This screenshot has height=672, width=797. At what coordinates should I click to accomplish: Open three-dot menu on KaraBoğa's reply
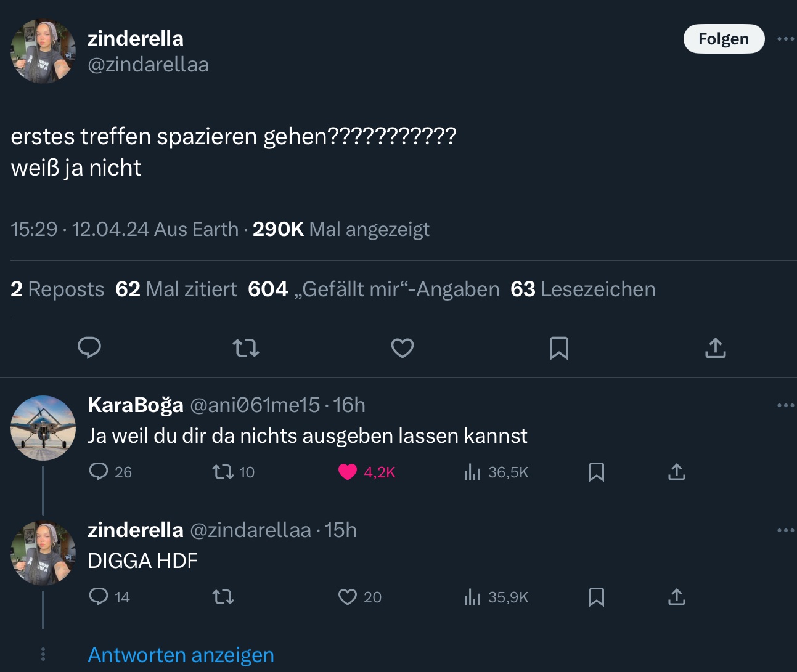point(785,405)
